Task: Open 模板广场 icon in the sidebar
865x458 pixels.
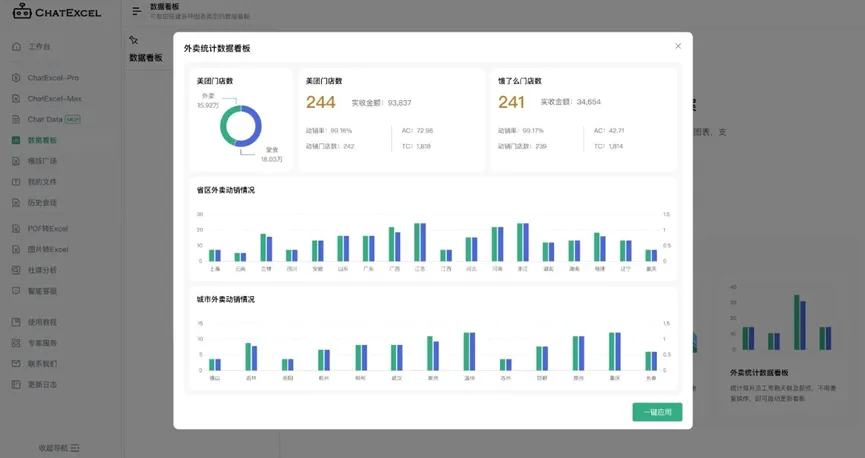Action: (x=16, y=161)
